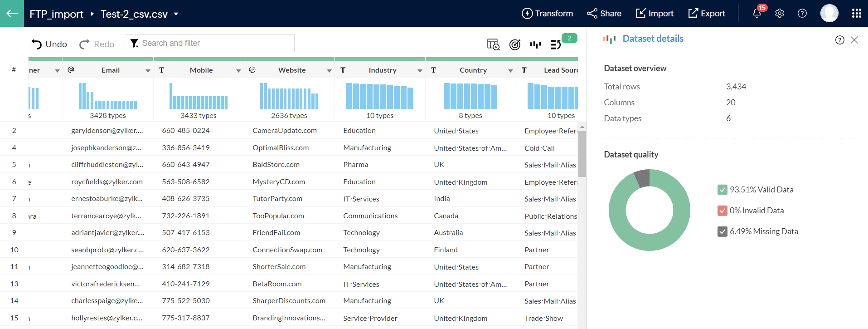Open the data preview table icon
Viewport: 868px width, 329px height.
coord(493,44)
